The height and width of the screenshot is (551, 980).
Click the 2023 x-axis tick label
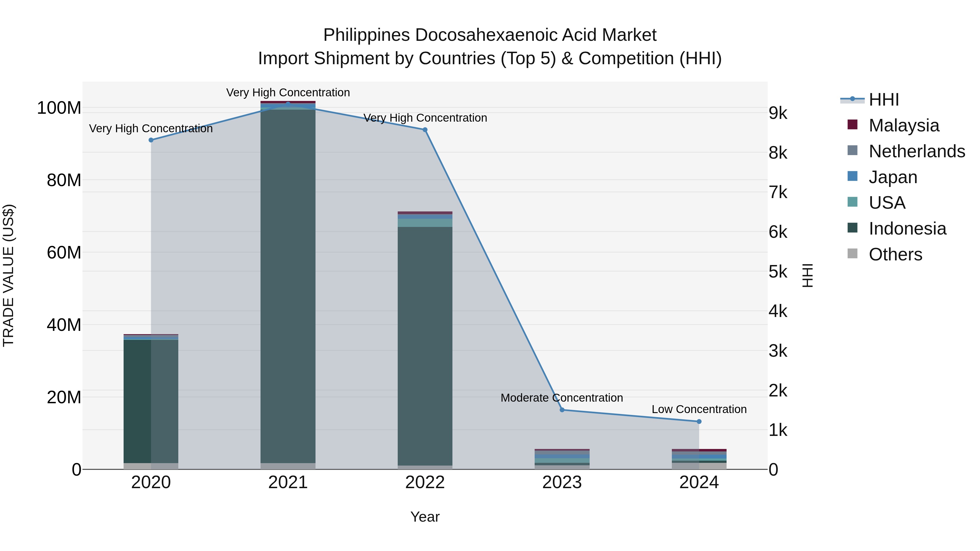click(x=562, y=482)
